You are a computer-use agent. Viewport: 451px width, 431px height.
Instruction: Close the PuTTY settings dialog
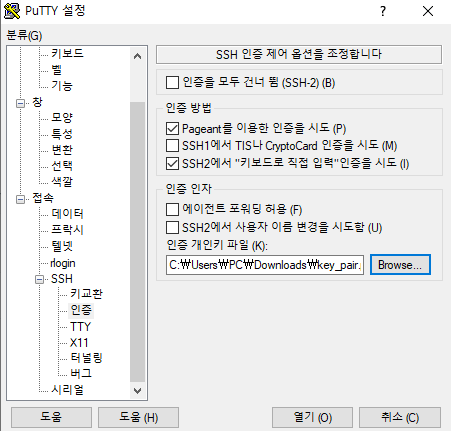coord(428,11)
